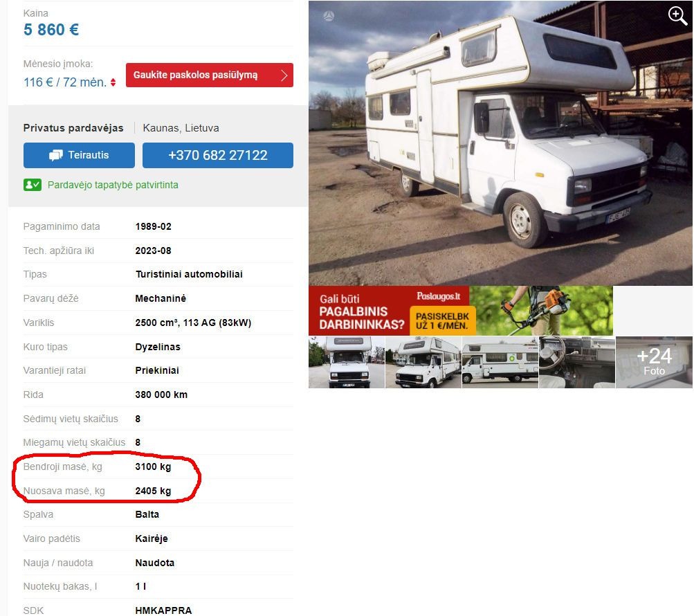The image size is (694, 616).
Task: Click the verified seller identity badge icon
Action: pos(33,185)
